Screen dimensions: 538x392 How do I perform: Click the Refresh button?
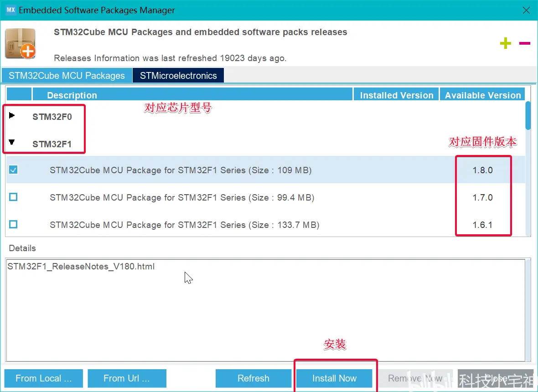[x=253, y=378]
